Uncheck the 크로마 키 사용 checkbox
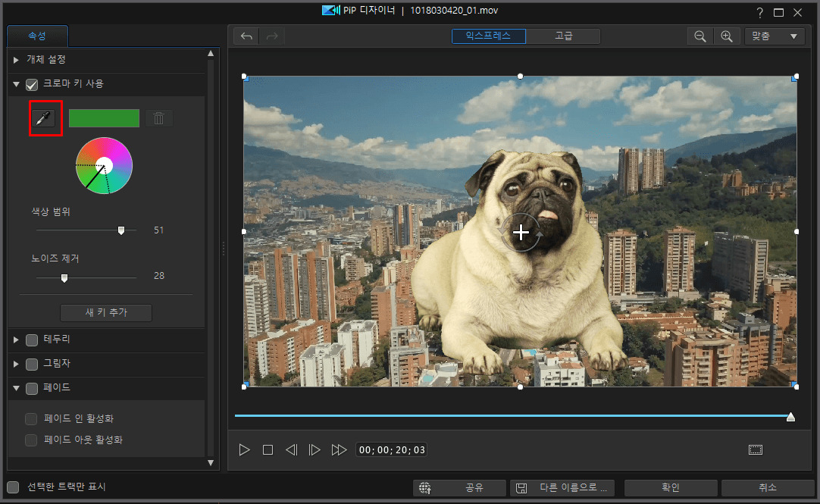 (32, 85)
